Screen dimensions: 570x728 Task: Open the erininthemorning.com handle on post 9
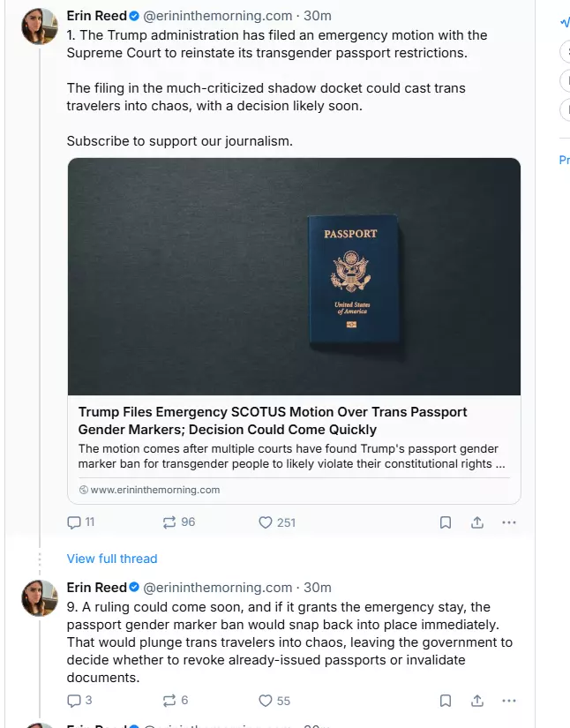pyautogui.click(x=218, y=588)
